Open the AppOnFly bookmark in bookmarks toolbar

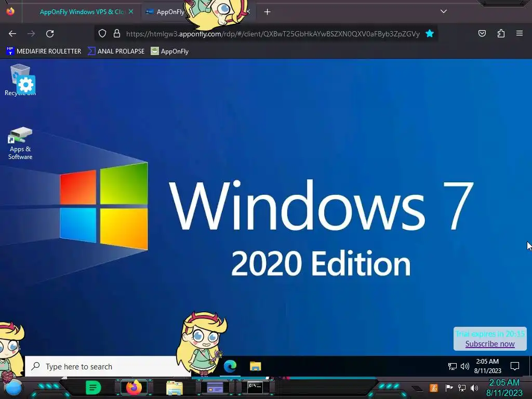coord(170,51)
